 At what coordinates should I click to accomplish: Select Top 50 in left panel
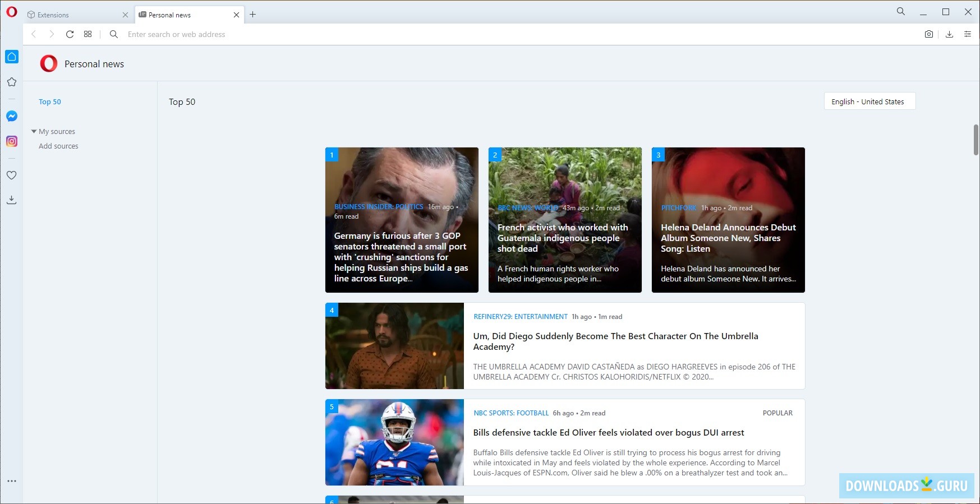click(x=50, y=101)
